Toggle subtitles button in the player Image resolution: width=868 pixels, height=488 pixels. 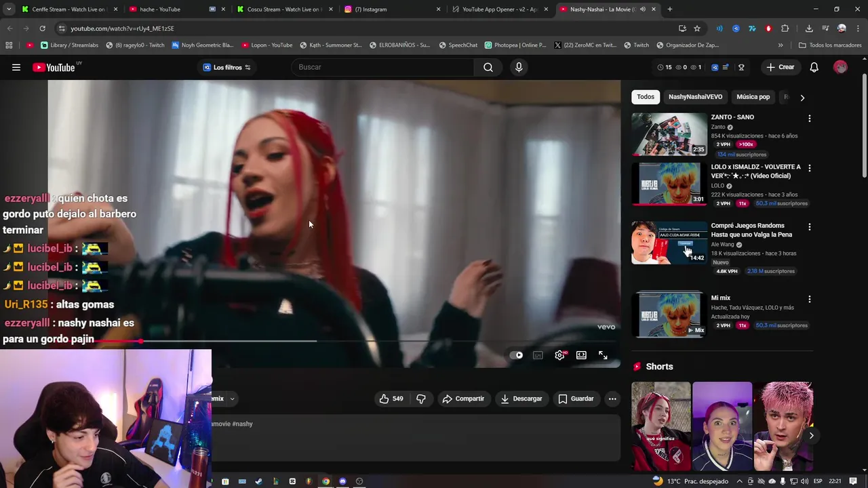pyautogui.click(x=538, y=355)
